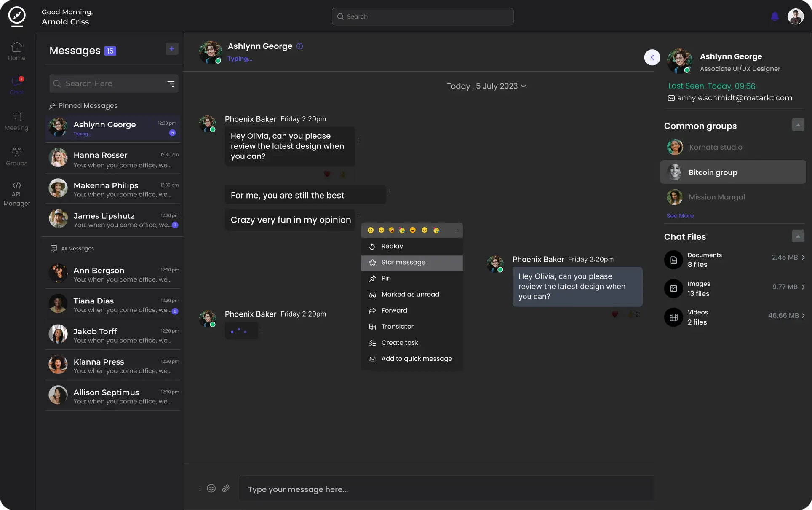
Task: Click the attachment paperclip icon
Action: [226, 489]
